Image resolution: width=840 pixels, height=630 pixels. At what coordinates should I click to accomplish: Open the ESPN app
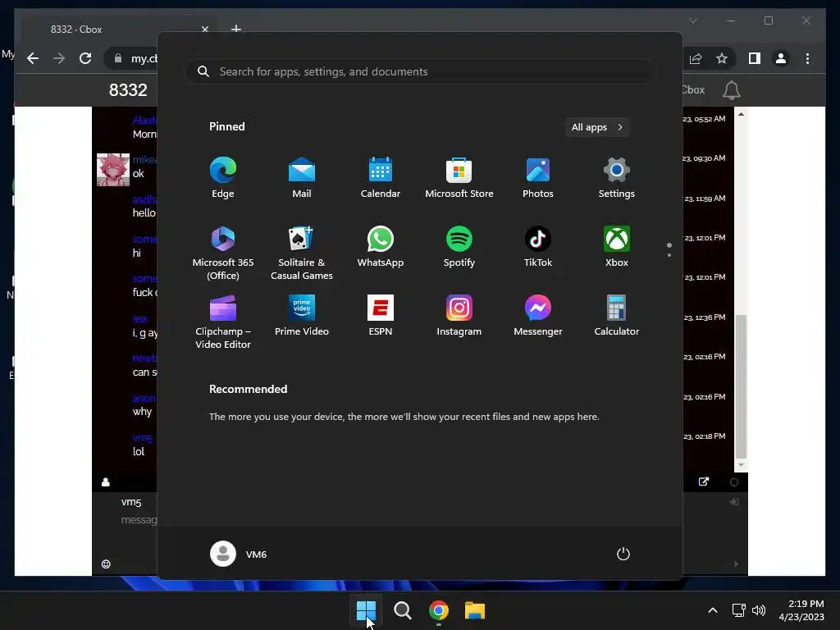tap(381, 316)
